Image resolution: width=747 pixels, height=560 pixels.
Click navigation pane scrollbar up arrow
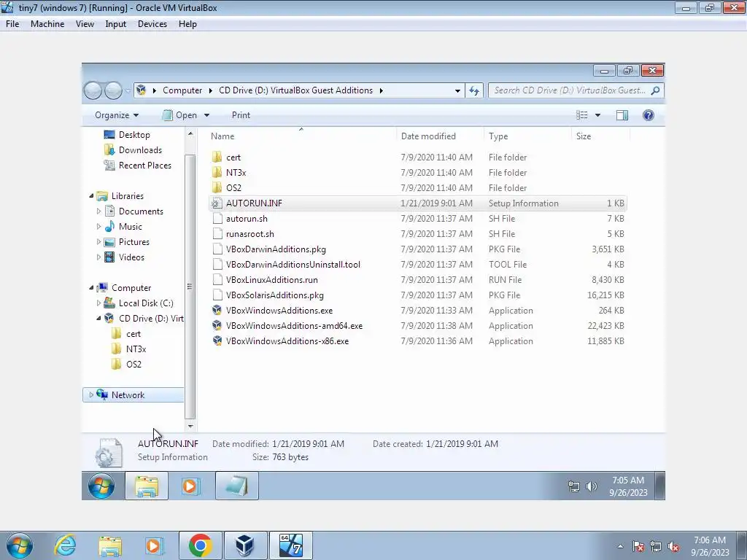coord(190,134)
